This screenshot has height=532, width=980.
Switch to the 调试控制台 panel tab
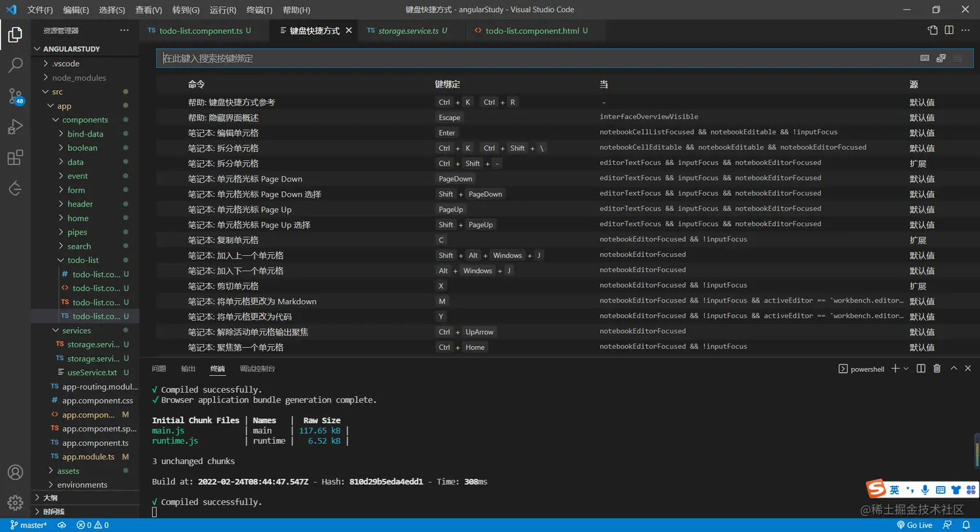257,369
